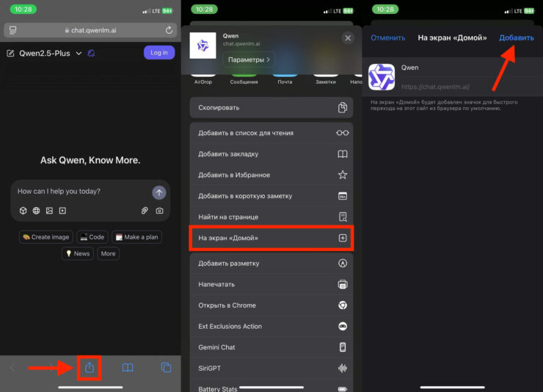Open the Safari bookmarks book icon

tap(128, 367)
